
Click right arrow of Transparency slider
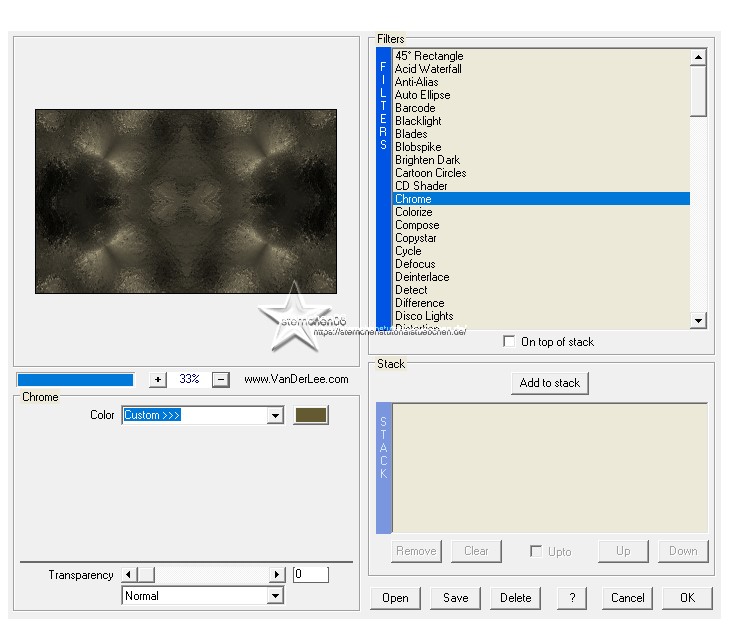(x=277, y=575)
